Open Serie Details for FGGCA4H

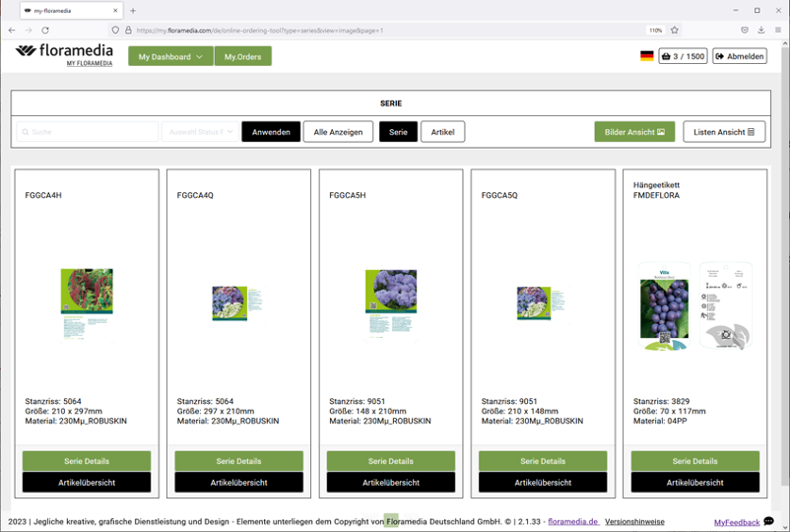pyautogui.click(x=87, y=461)
